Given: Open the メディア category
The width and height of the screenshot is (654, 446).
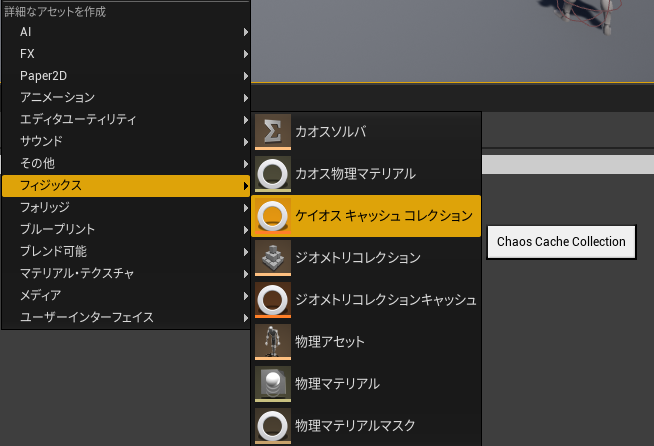Looking at the screenshot, I should click(x=126, y=295).
